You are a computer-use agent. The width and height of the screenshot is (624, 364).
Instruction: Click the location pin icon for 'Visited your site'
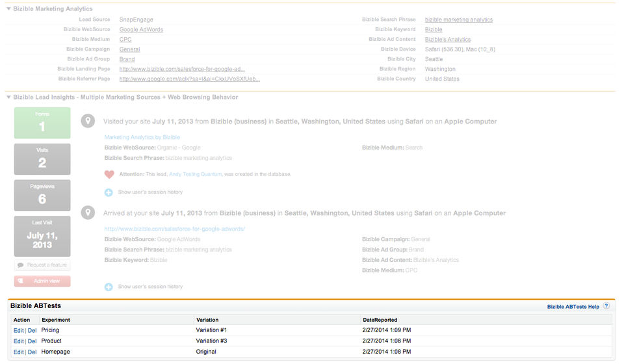88,121
